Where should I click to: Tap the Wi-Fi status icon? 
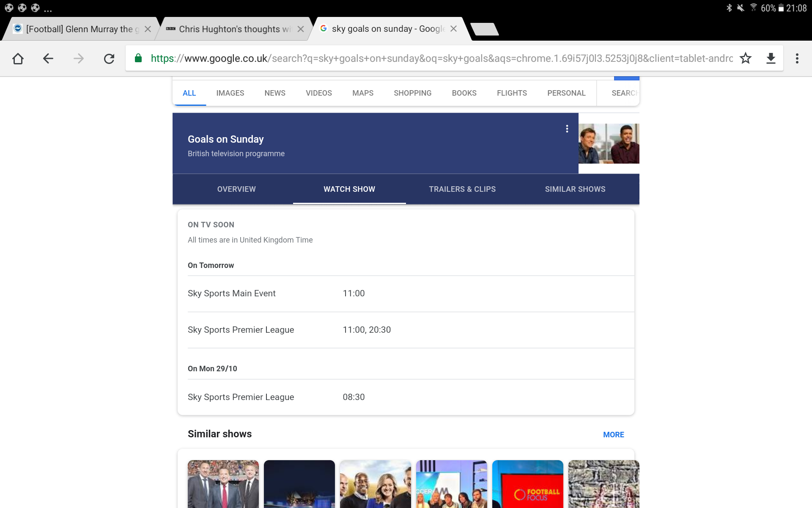[754, 8]
